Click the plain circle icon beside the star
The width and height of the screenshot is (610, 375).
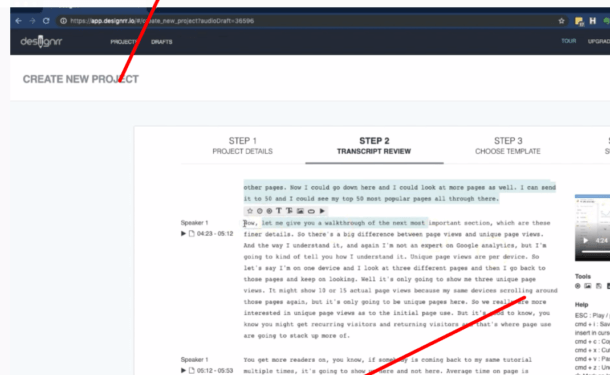(x=259, y=211)
